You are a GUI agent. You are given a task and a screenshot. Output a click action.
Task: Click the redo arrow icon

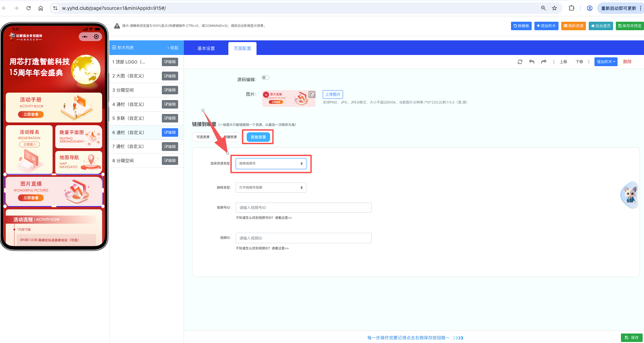tap(544, 62)
